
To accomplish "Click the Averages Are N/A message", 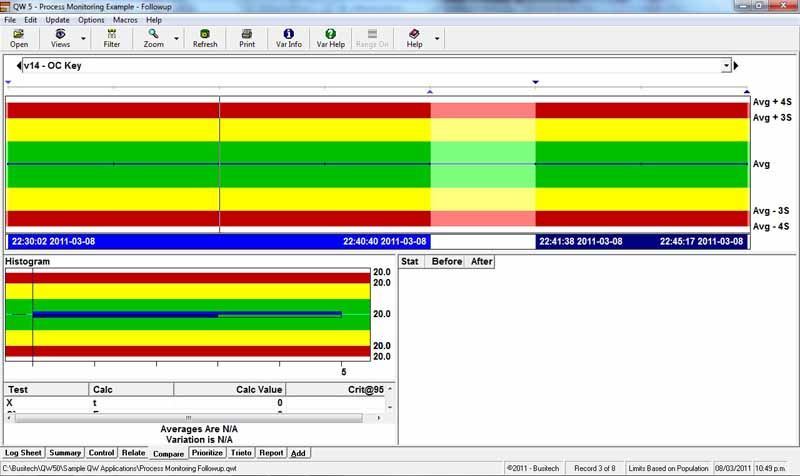I will tap(199, 429).
